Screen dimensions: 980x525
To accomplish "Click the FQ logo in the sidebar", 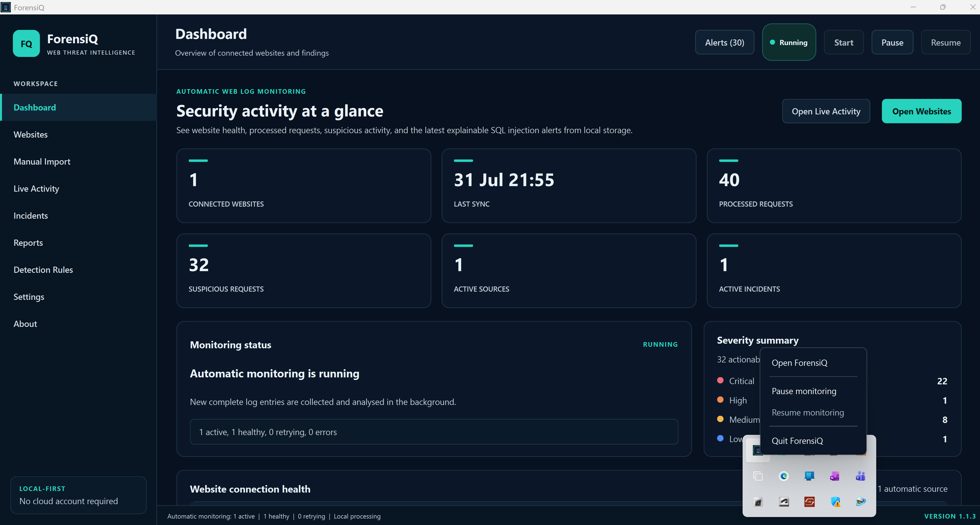I will tap(26, 43).
